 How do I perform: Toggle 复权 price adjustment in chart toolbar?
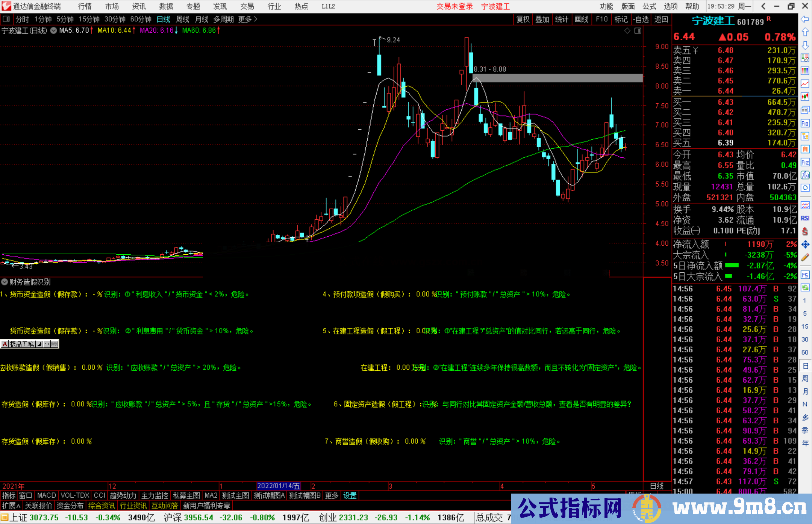point(523,19)
